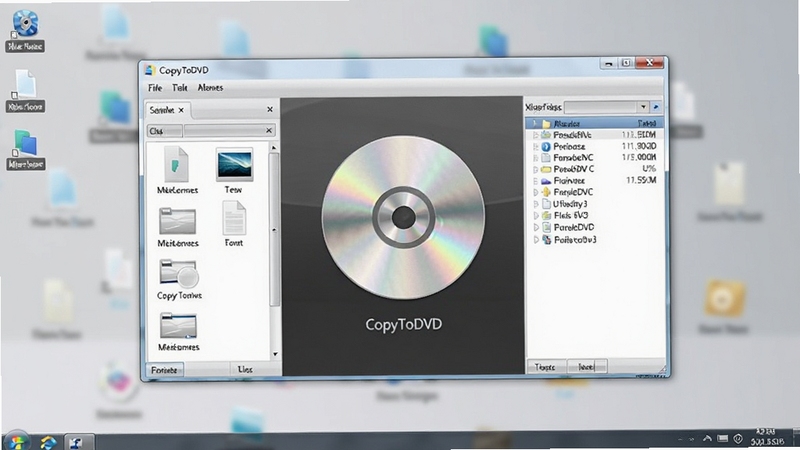
Task: Click the folder icon in the highlighted row
Action: tap(546, 123)
